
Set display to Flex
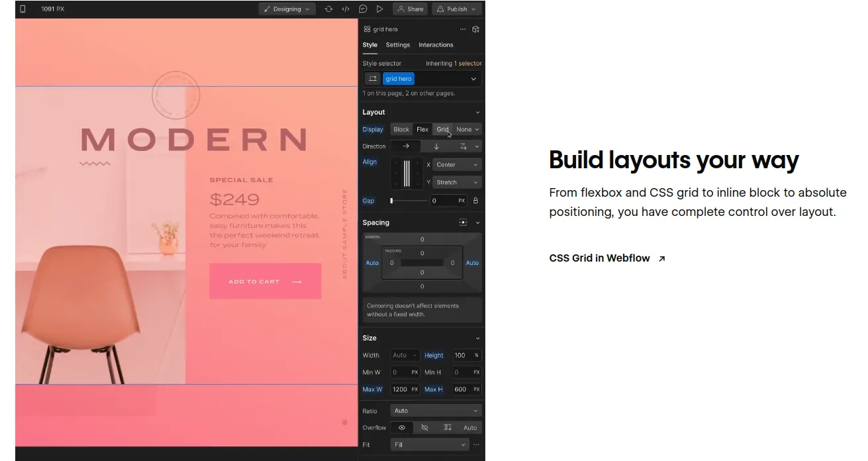(422, 129)
